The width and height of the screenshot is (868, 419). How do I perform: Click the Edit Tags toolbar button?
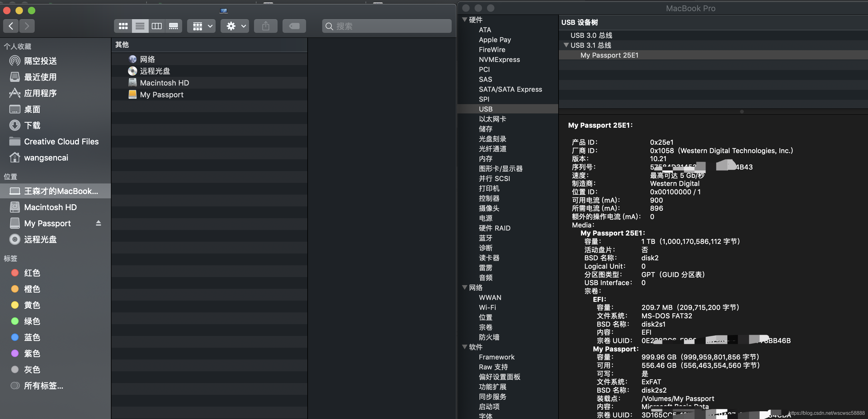[x=294, y=26]
